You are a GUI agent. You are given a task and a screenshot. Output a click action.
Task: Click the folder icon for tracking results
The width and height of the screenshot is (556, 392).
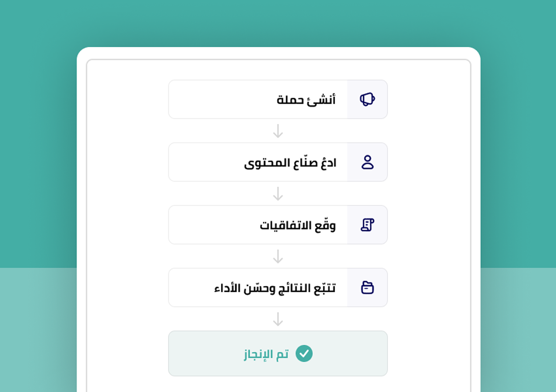[367, 287]
